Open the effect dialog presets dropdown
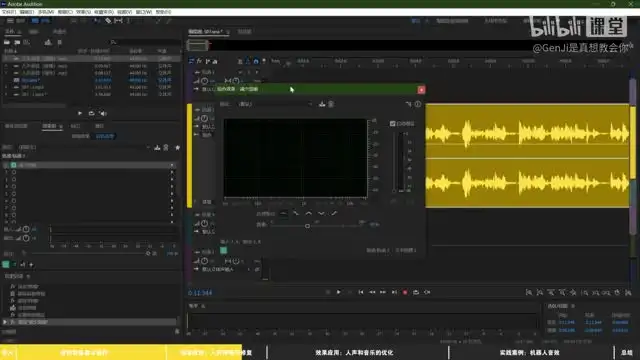Viewport: 640px width, 360px height. point(276,104)
